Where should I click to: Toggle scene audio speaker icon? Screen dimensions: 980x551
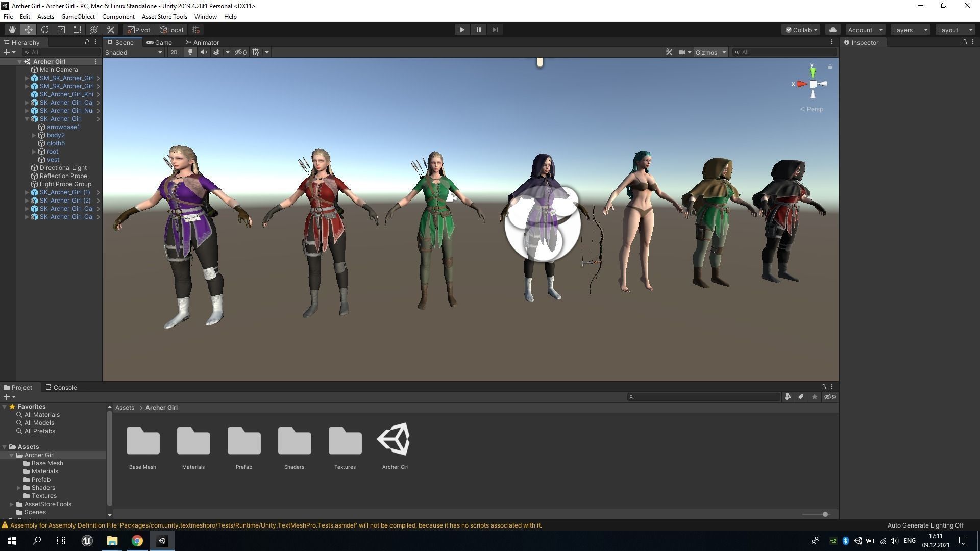[x=203, y=52]
